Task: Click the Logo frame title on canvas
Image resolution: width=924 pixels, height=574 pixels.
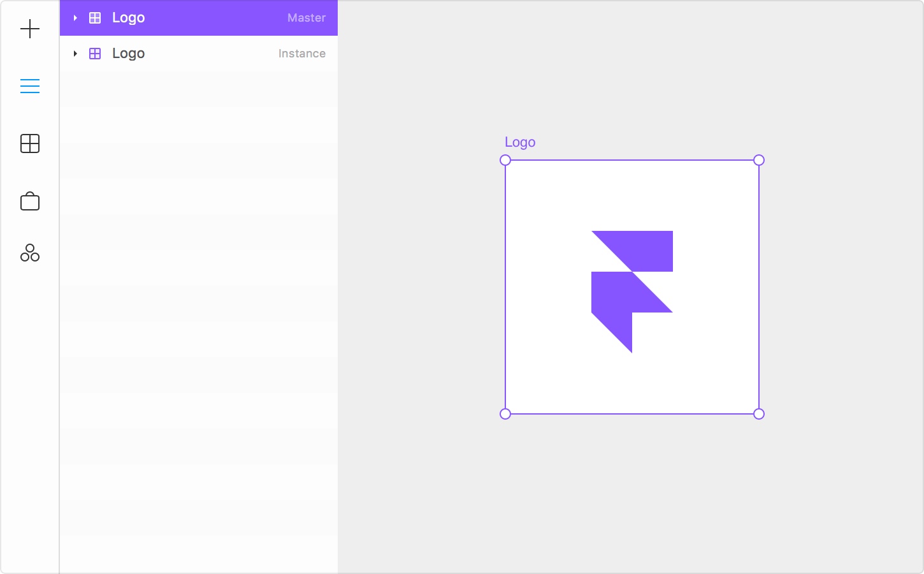Action: (520, 142)
